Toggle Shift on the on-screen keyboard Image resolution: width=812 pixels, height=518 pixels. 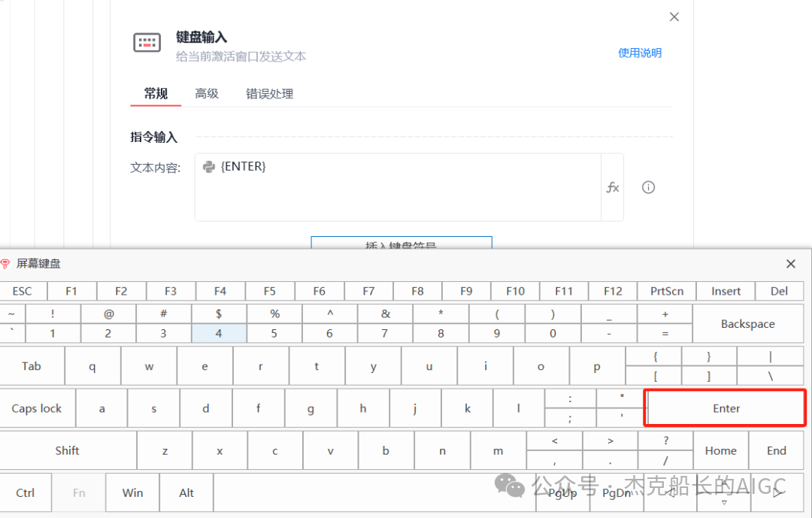pyautogui.click(x=67, y=450)
